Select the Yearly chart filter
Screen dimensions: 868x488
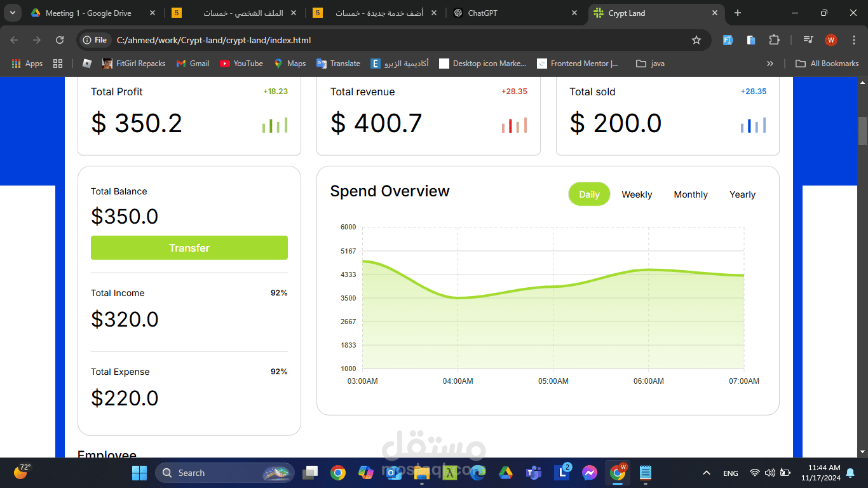coord(742,194)
